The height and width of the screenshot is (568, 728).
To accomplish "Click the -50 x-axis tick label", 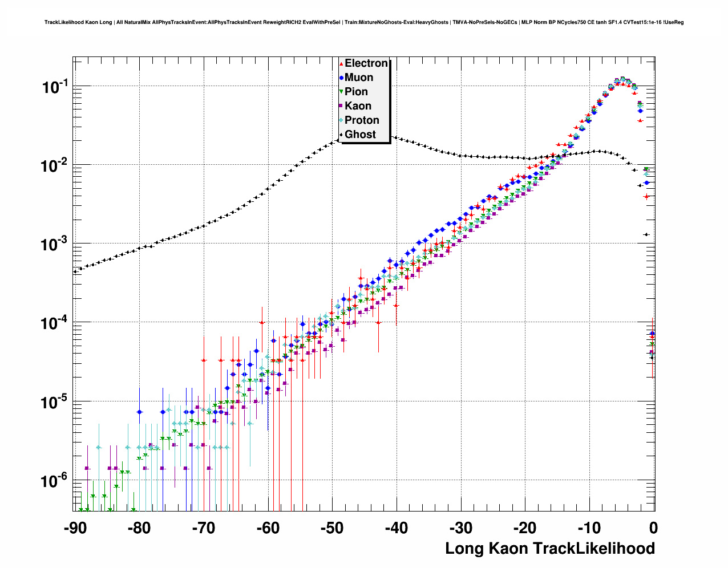I will (332, 528).
